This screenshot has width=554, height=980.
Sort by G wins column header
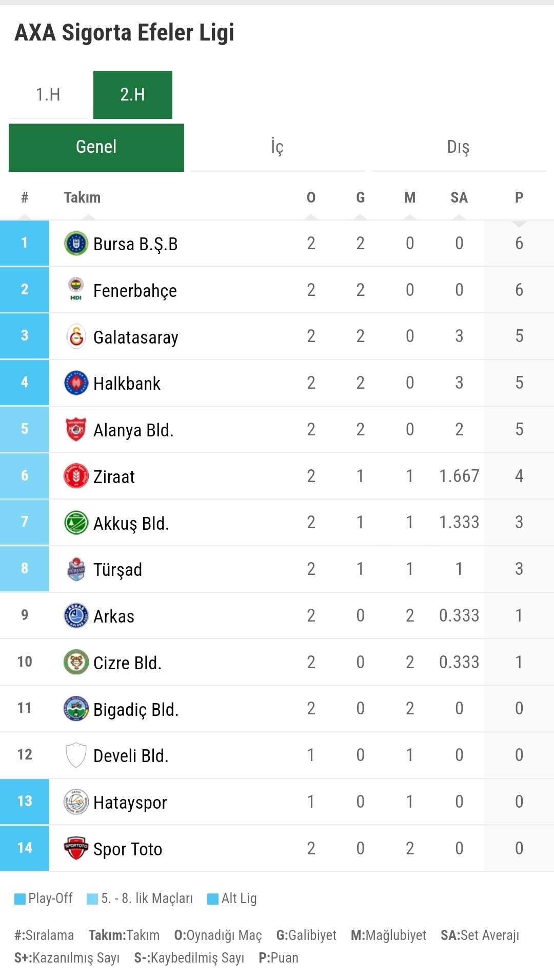[x=361, y=197]
